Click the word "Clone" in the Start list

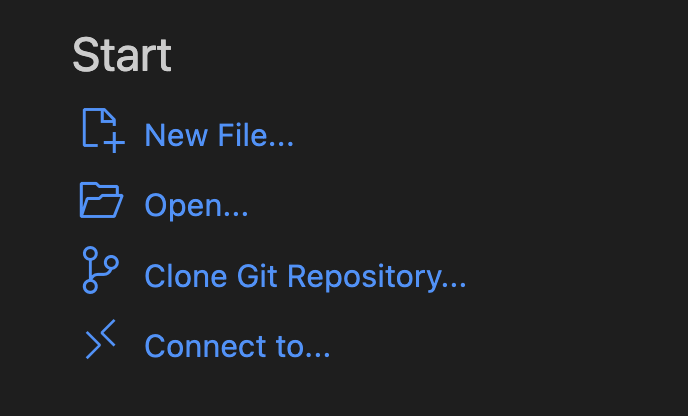[x=186, y=276]
